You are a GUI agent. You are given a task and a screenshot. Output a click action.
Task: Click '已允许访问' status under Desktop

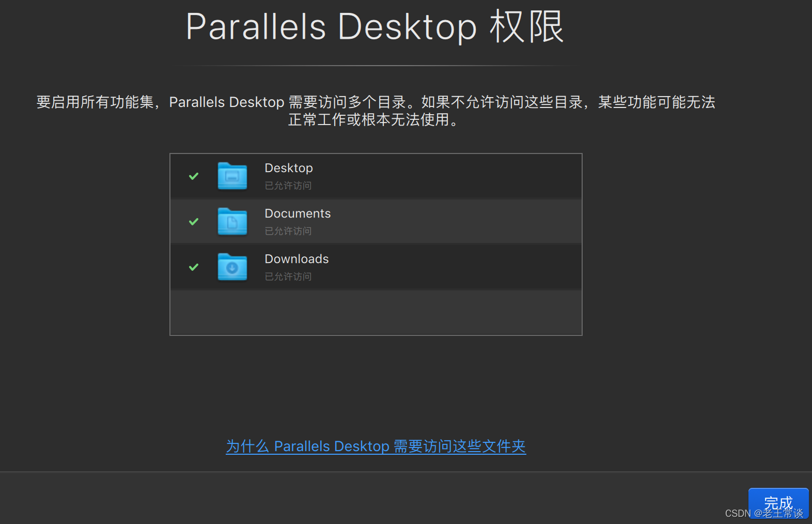click(x=288, y=186)
